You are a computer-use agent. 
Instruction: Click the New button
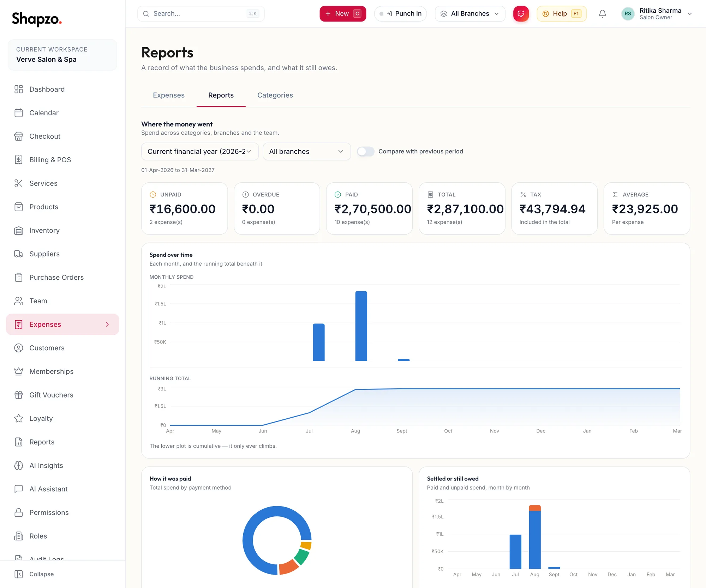tap(343, 14)
